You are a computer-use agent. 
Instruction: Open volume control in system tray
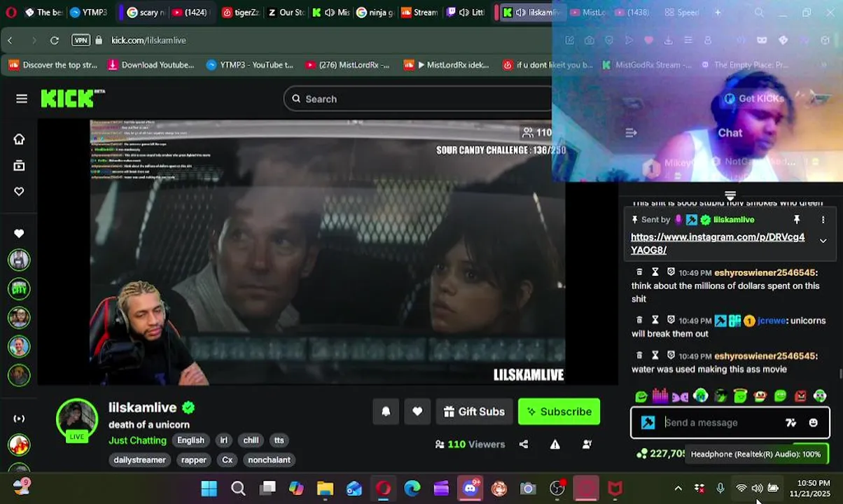pyautogui.click(x=757, y=489)
